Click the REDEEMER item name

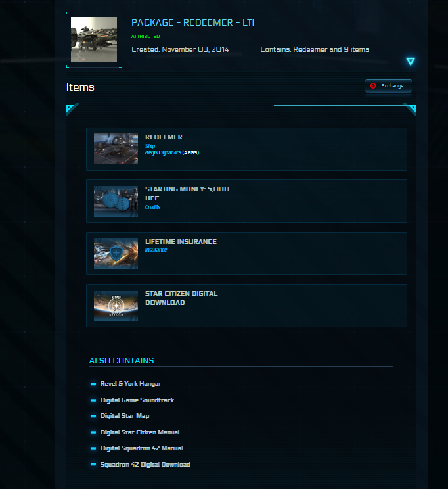point(164,137)
